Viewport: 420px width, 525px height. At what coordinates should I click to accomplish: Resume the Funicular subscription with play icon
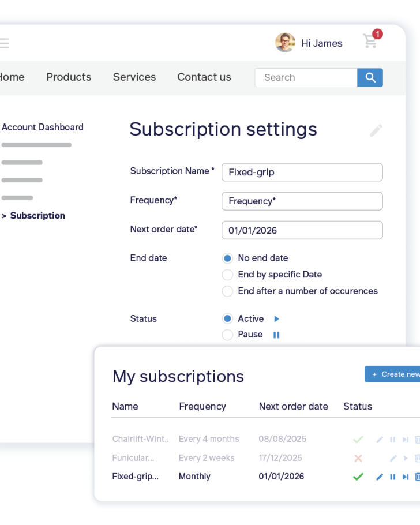pos(406,458)
